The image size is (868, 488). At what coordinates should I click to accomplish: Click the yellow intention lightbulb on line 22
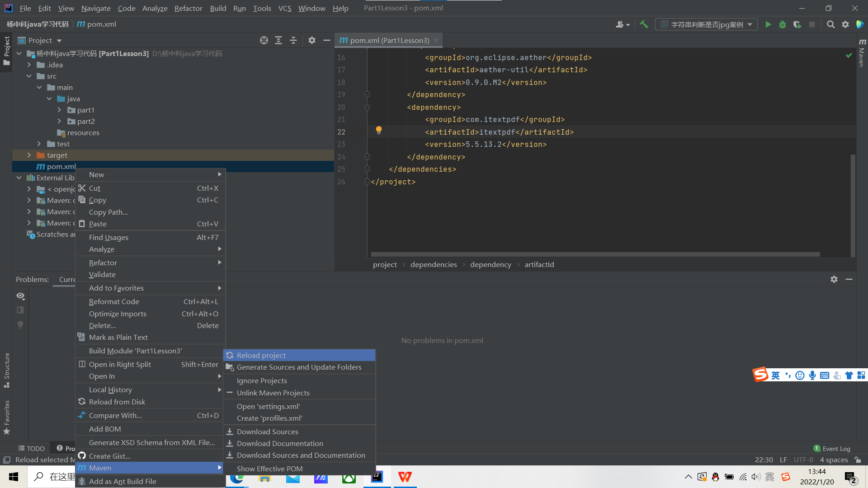tap(379, 130)
